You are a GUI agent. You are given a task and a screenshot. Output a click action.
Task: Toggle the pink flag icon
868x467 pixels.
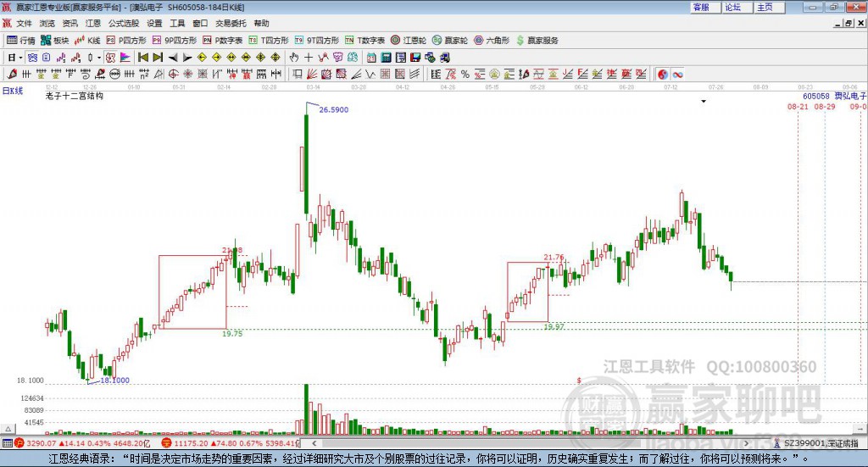pyautogui.click(x=125, y=58)
